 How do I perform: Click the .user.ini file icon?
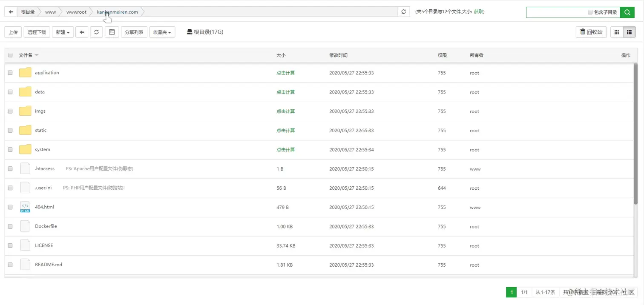point(25,188)
